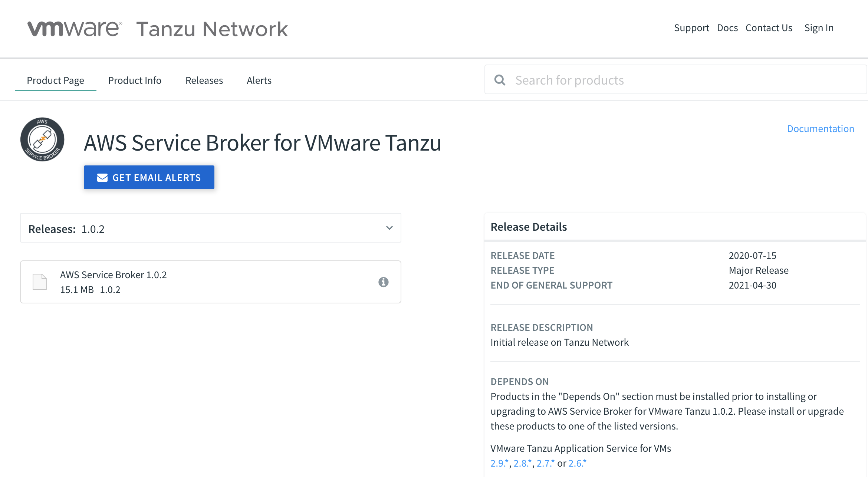Viewport: 868px width, 477px height.
Task: Click the AWS Service Broker 1.0.2 file entry
Action: point(113,275)
